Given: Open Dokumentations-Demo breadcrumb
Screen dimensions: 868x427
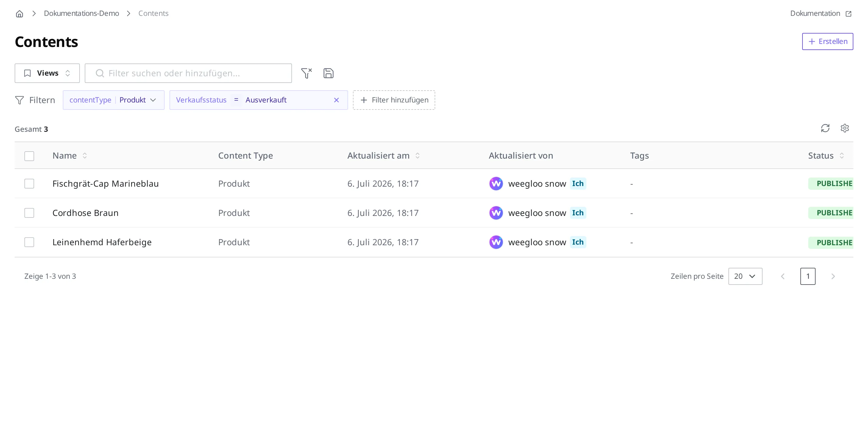Looking at the screenshot, I should click(x=82, y=13).
